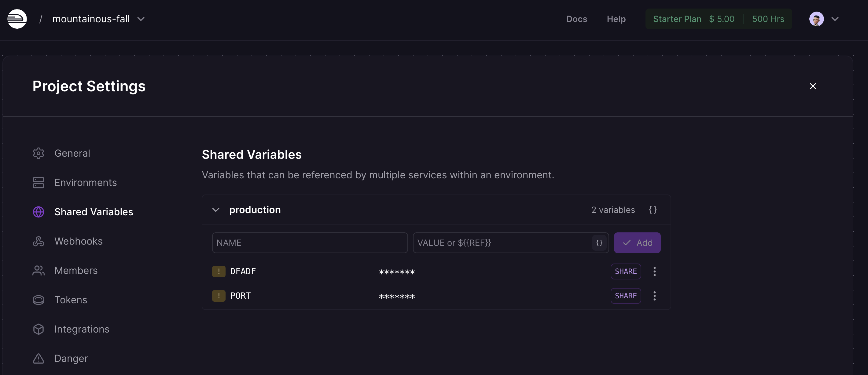The width and height of the screenshot is (868, 375).
Task: Focus the NAME input field
Action: [310, 243]
